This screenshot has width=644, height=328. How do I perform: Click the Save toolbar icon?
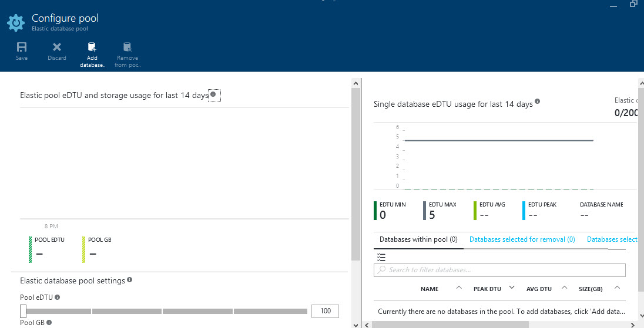tap(22, 48)
